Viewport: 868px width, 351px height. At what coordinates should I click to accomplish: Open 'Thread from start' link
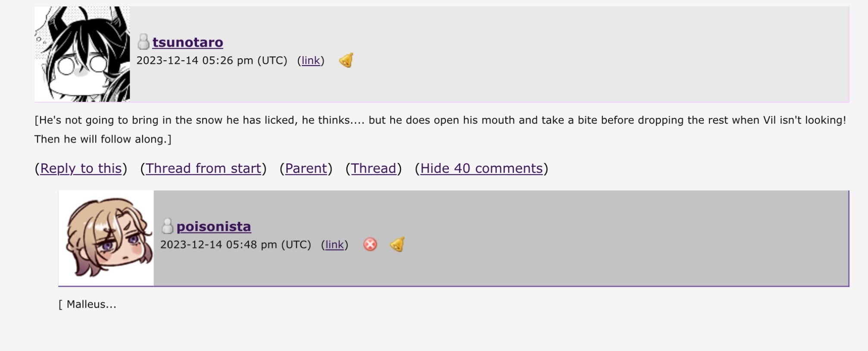(204, 168)
